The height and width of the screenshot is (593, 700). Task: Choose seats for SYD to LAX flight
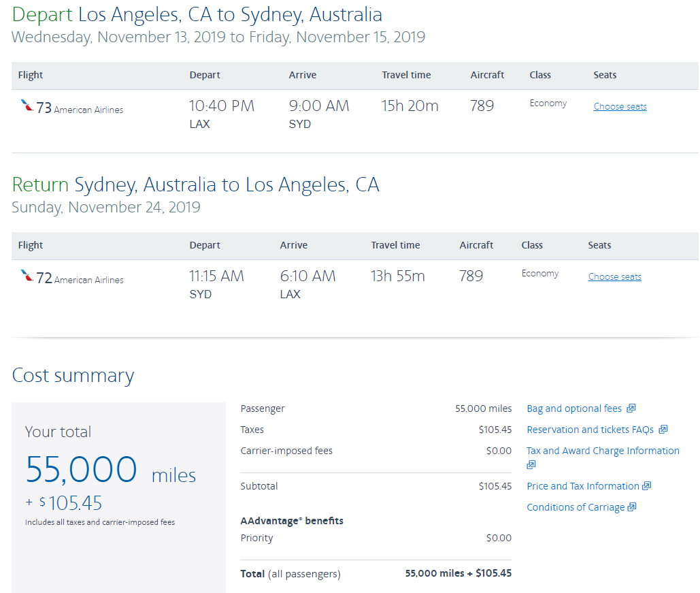pos(614,277)
